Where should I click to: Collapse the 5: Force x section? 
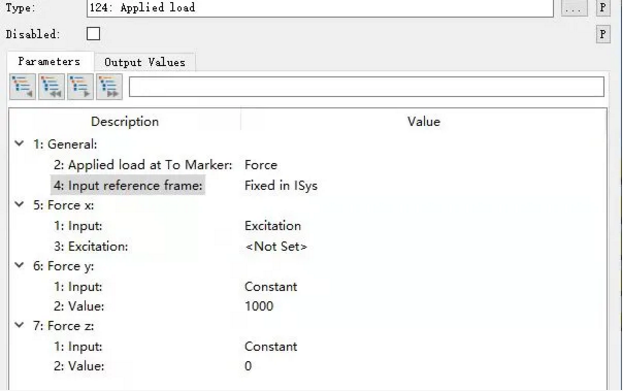pyautogui.click(x=19, y=205)
